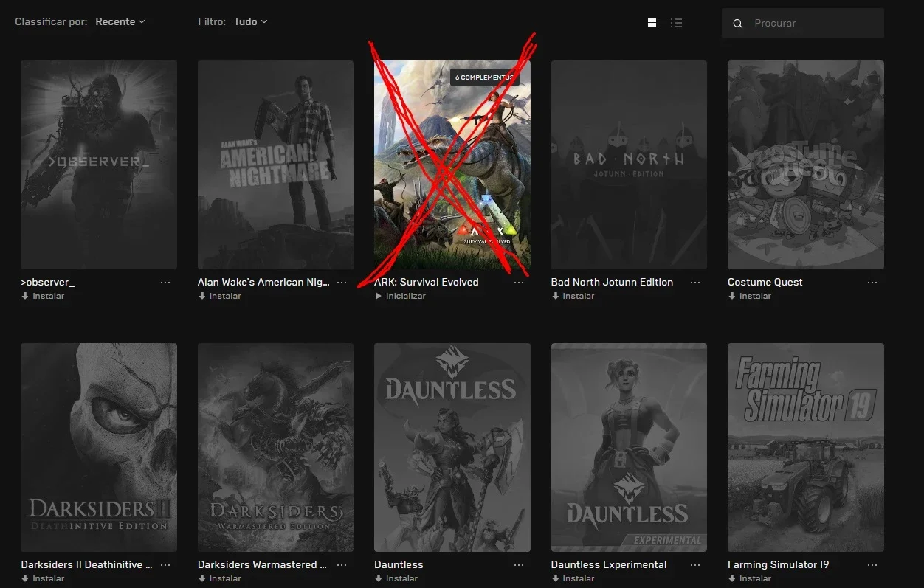This screenshot has width=924, height=588.
Task: Click the 'Alan Wake's American Nig…' title text
Action: [x=263, y=282]
